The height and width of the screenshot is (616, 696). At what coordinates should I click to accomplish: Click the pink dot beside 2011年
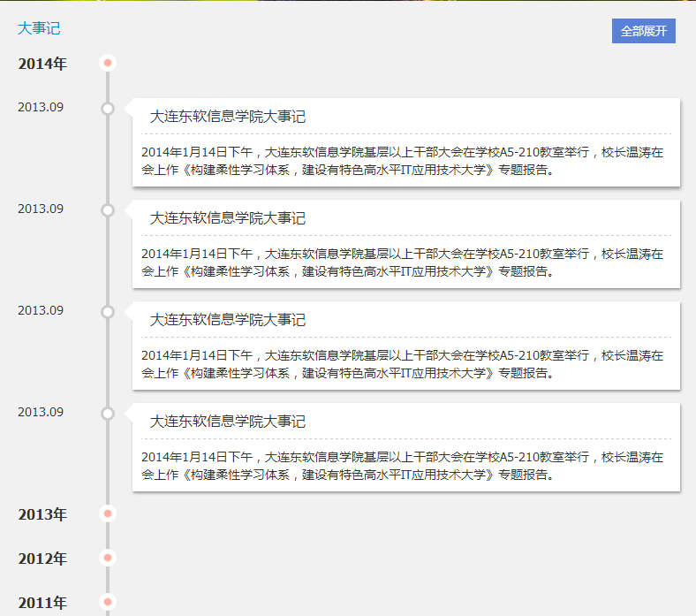tap(108, 602)
